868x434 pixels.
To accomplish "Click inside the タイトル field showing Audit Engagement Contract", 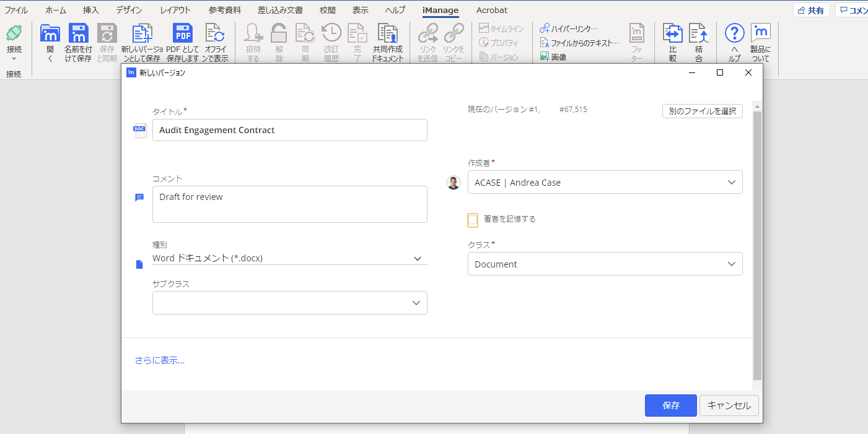I will [289, 130].
